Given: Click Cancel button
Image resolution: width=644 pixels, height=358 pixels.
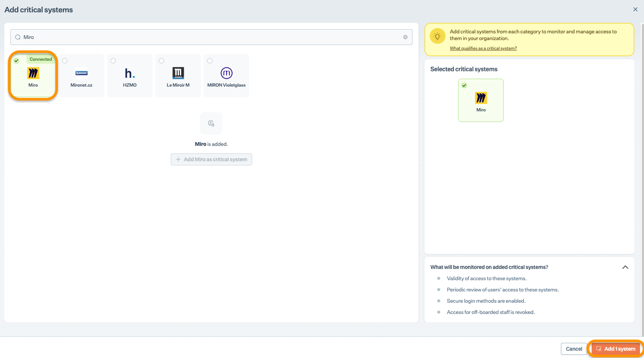Looking at the screenshot, I should pyautogui.click(x=573, y=349).
